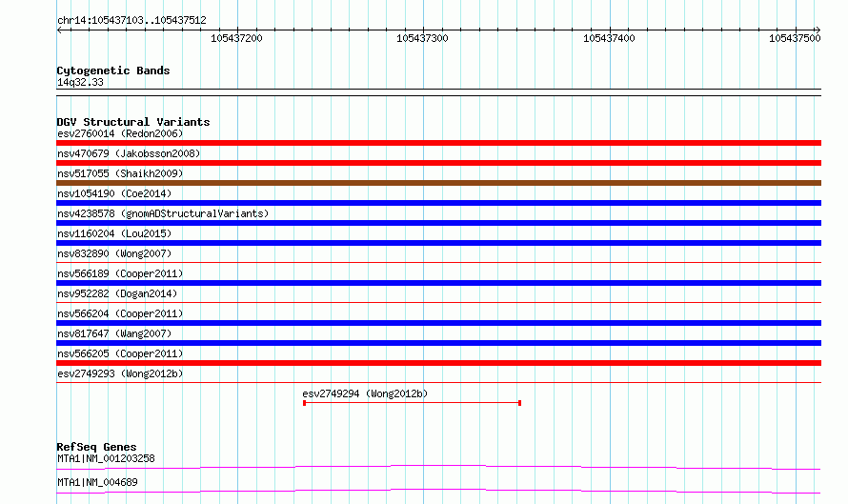Screen dimensions: 848x504
Task: Click the black cytogenetic band line for 14q32.33
Action: tap(438, 92)
